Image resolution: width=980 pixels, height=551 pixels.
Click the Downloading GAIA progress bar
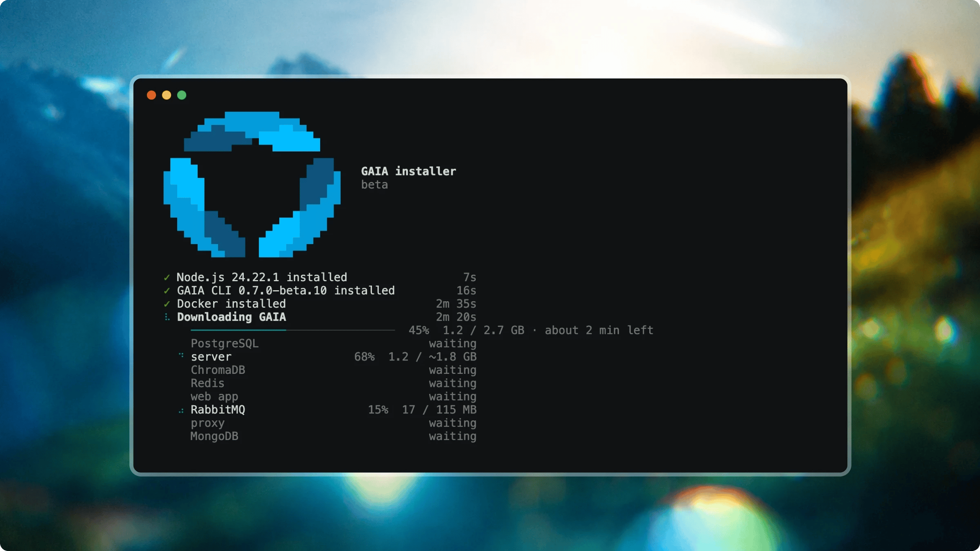coord(293,330)
